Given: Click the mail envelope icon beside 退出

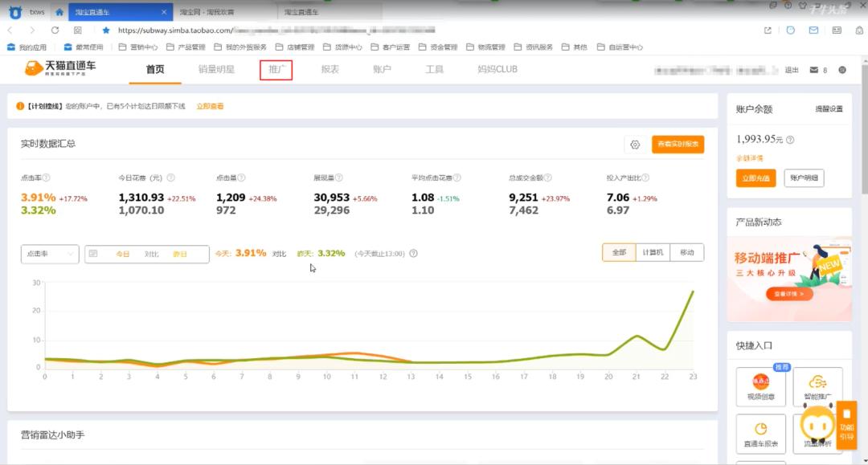Looking at the screenshot, I should pyautogui.click(x=813, y=70).
